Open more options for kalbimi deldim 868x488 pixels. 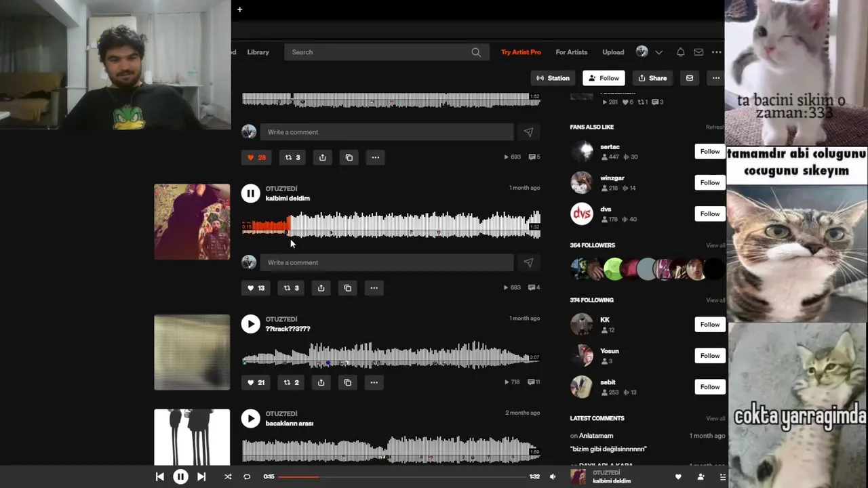click(x=374, y=288)
